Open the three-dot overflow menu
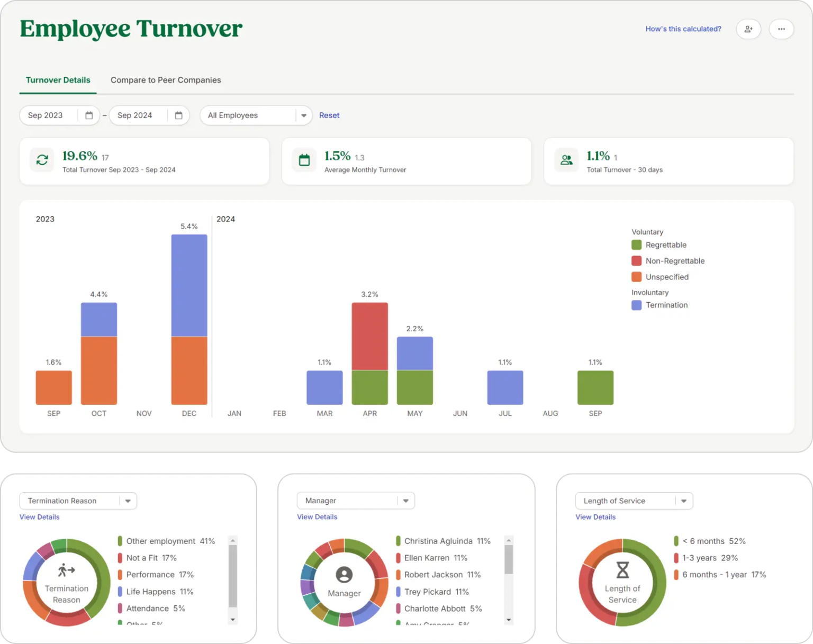 (x=781, y=29)
